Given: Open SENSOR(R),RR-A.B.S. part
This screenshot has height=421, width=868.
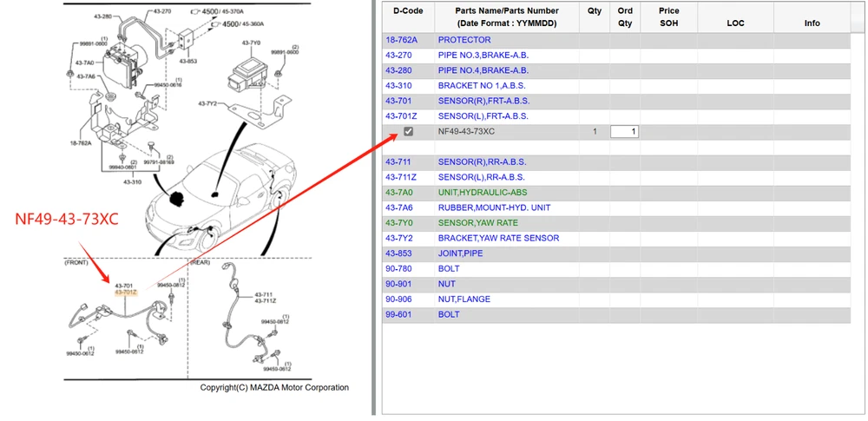Looking at the screenshot, I should (x=481, y=162).
